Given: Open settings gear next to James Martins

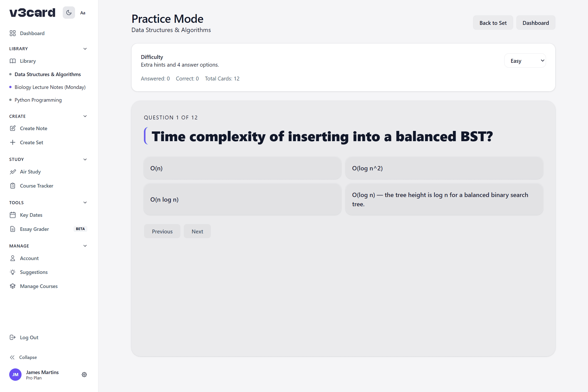Looking at the screenshot, I should 84,375.
